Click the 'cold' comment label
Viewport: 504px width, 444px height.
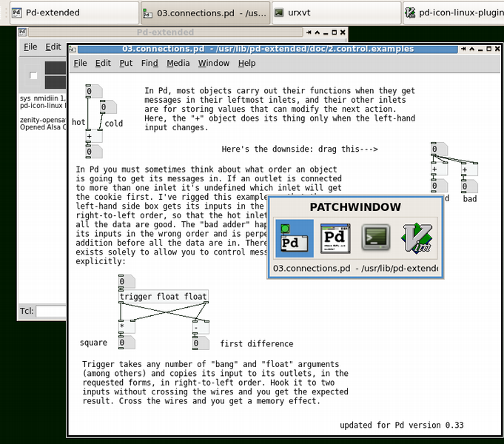[x=114, y=124]
